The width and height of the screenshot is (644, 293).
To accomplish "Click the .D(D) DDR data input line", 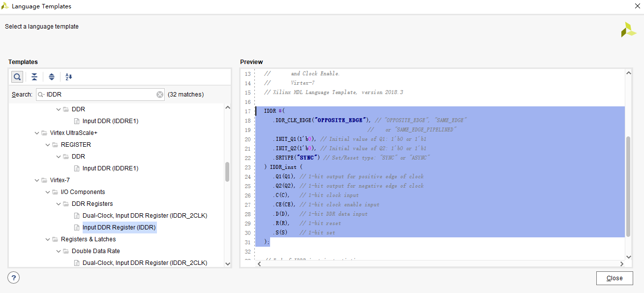I will (320, 214).
